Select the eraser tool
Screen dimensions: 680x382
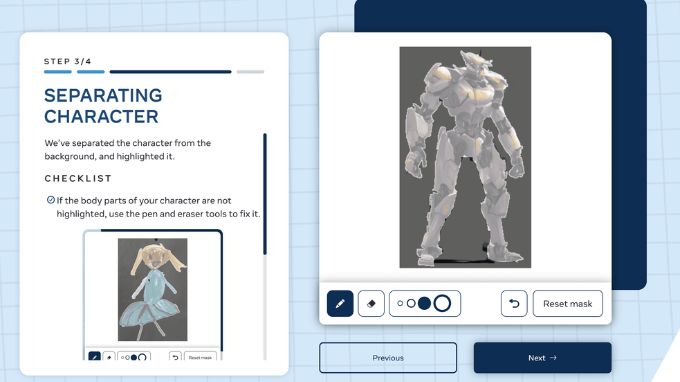click(371, 304)
